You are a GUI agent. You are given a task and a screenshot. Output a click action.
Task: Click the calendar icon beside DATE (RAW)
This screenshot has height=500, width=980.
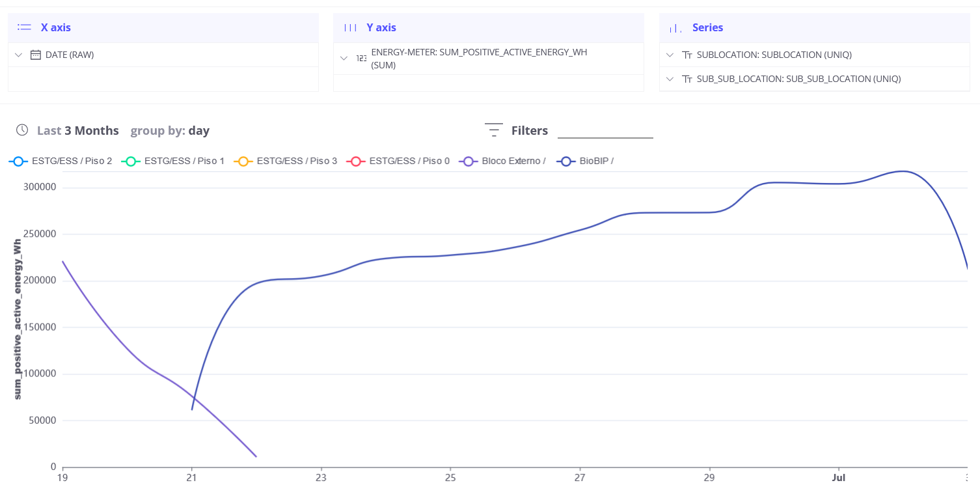click(36, 55)
